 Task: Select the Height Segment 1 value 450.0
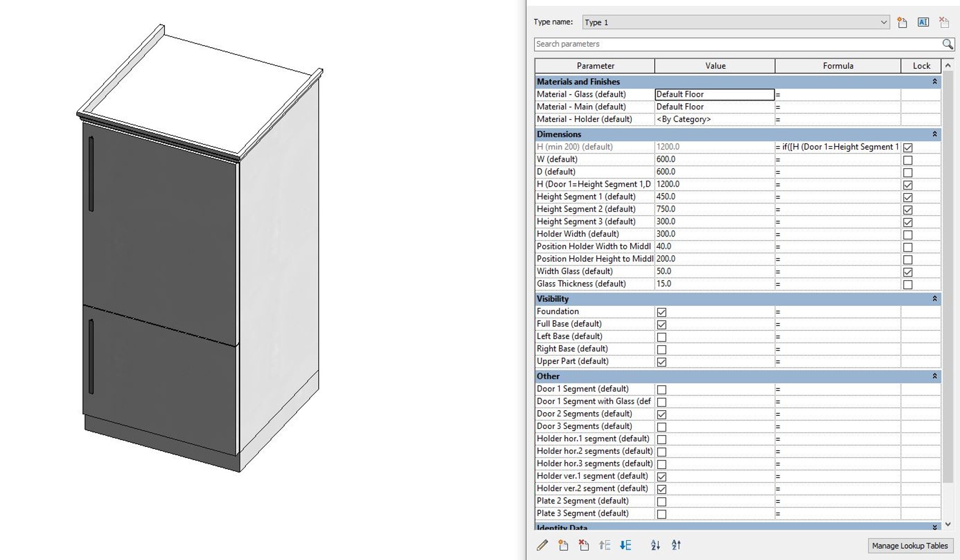[715, 197]
